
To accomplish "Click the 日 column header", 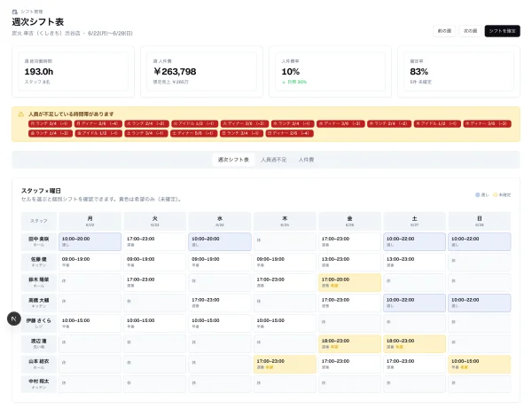I will [x=480, y=221].
